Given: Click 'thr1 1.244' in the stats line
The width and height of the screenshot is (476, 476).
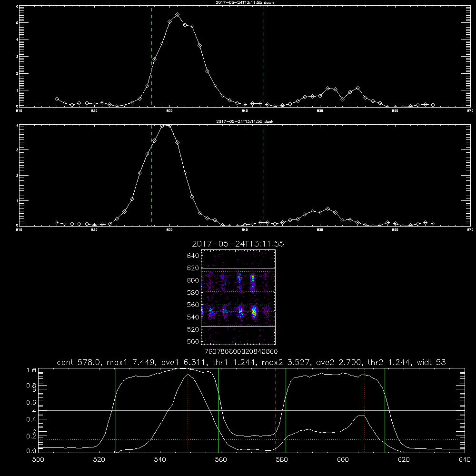Looking at the screenshot, I should (x=236, y=362).
